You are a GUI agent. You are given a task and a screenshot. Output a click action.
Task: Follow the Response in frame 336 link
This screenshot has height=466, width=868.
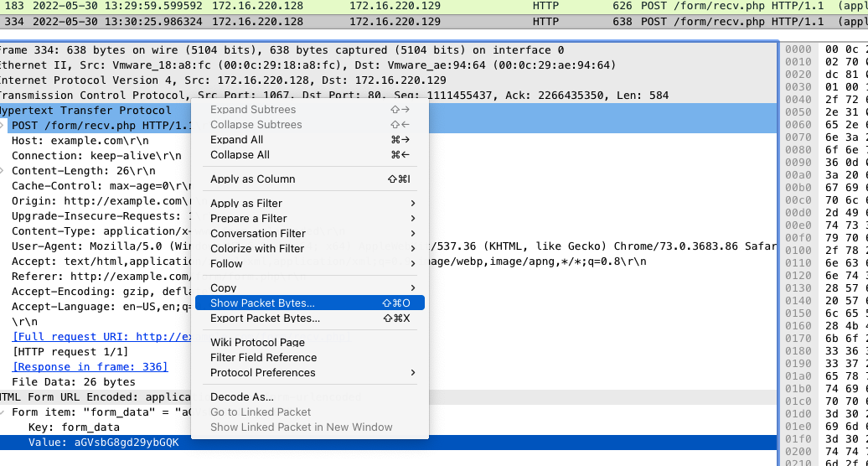[x=90, y=366]
